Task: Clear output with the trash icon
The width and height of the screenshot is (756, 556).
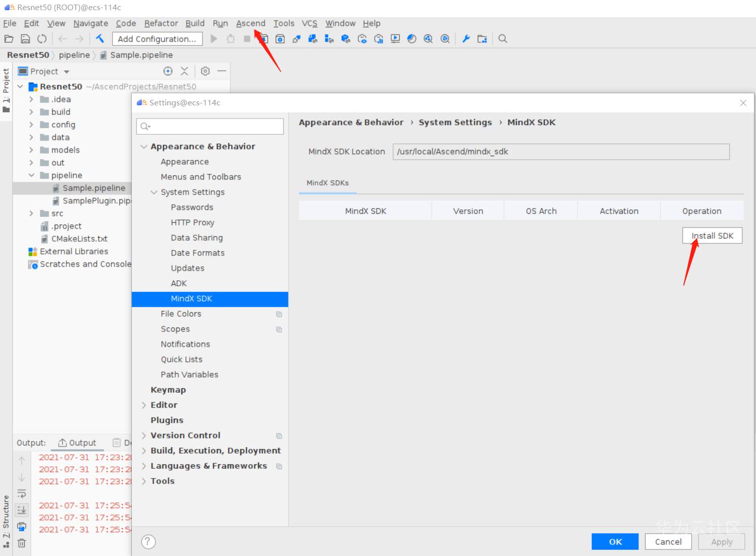Action: click(22, 543)
